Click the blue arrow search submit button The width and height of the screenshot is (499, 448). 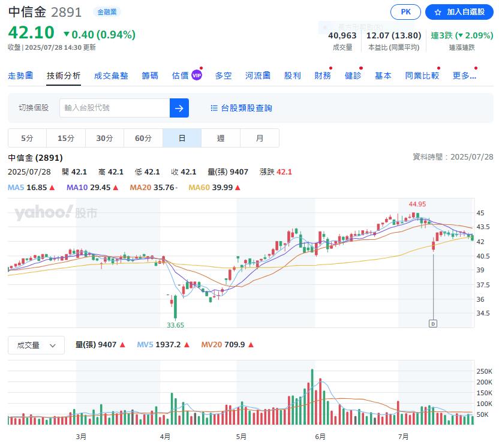(179, 108)
